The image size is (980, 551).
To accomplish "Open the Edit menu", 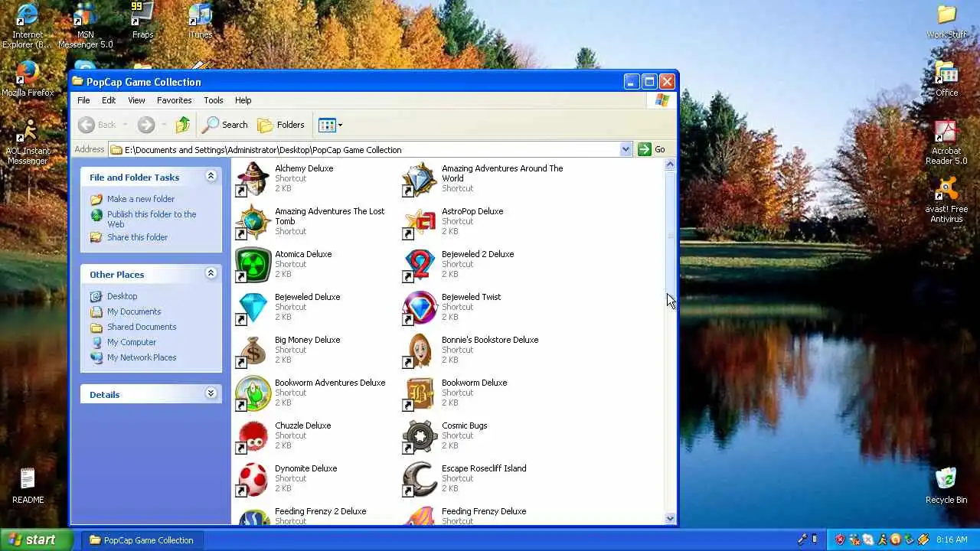I will tap(109, 100).
